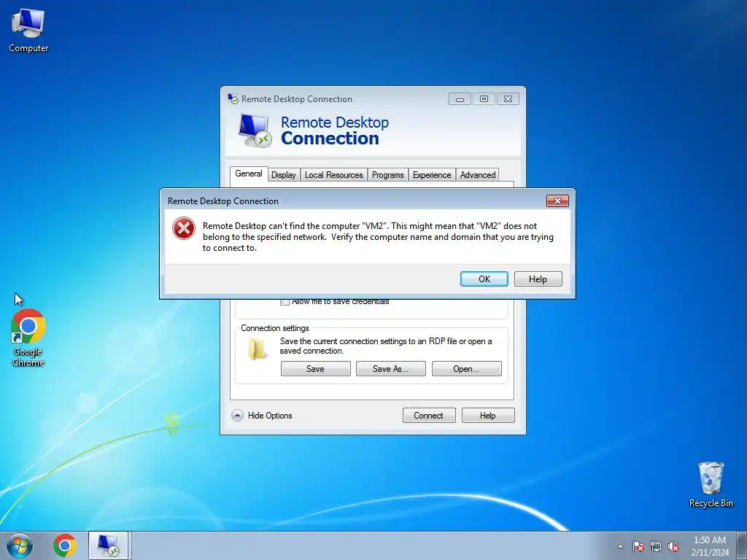The image size is (747, 560).
Task: Click the Connection settings group label
Action: [275, 328]
